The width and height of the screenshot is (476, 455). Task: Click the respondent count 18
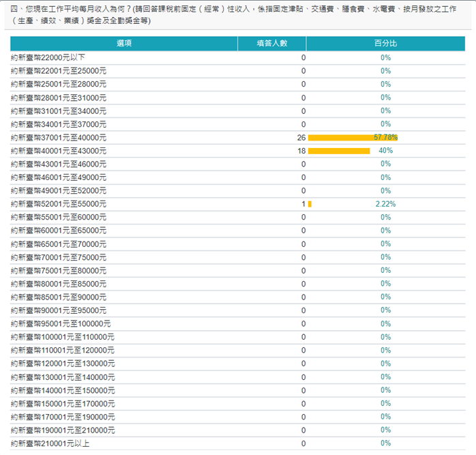pos(301,151)
